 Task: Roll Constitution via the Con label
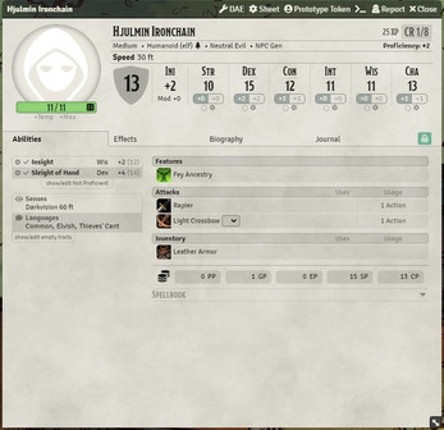click(x=289, y=71)
